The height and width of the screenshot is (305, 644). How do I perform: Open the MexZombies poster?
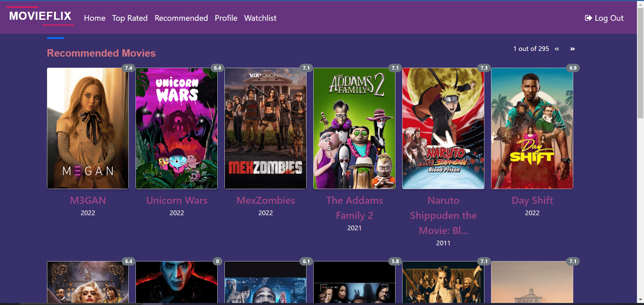click(266, 128)
